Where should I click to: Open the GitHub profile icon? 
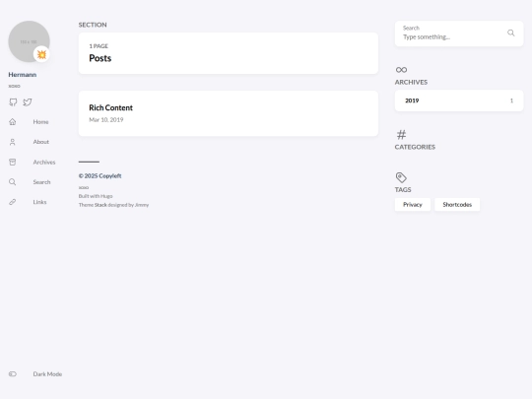click(13, 102)
